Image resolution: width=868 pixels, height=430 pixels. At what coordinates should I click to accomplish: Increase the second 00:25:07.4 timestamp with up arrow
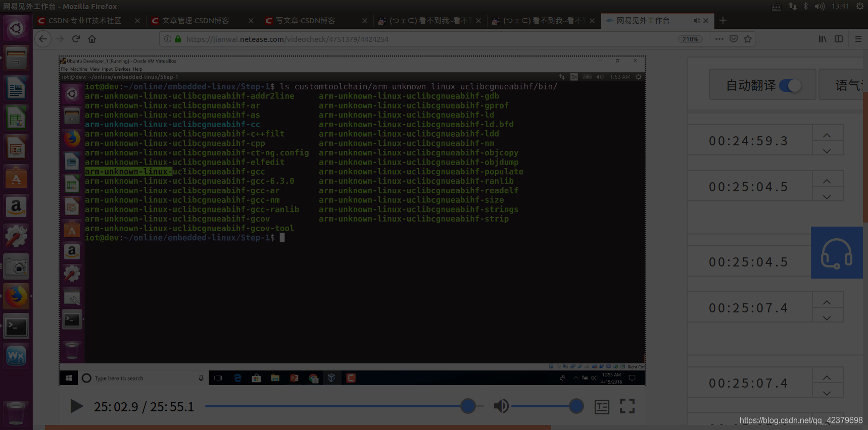coord(827,378)
